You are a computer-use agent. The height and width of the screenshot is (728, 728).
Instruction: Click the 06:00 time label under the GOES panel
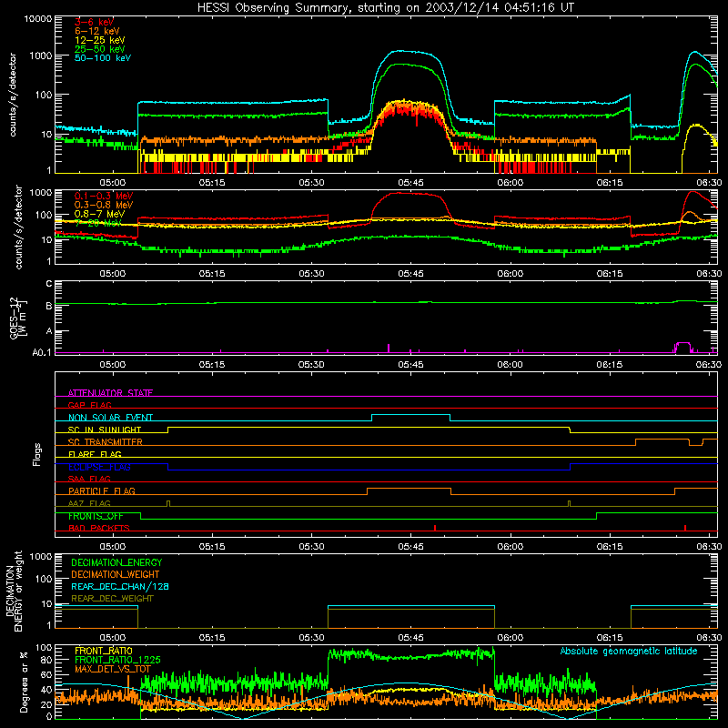(x=510, y=365)
